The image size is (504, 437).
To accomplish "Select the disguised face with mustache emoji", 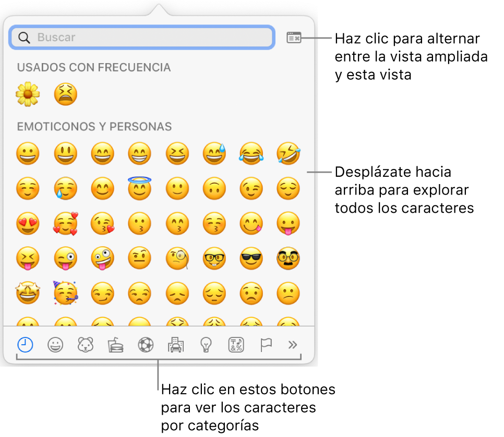I will (x=289, y=258).
